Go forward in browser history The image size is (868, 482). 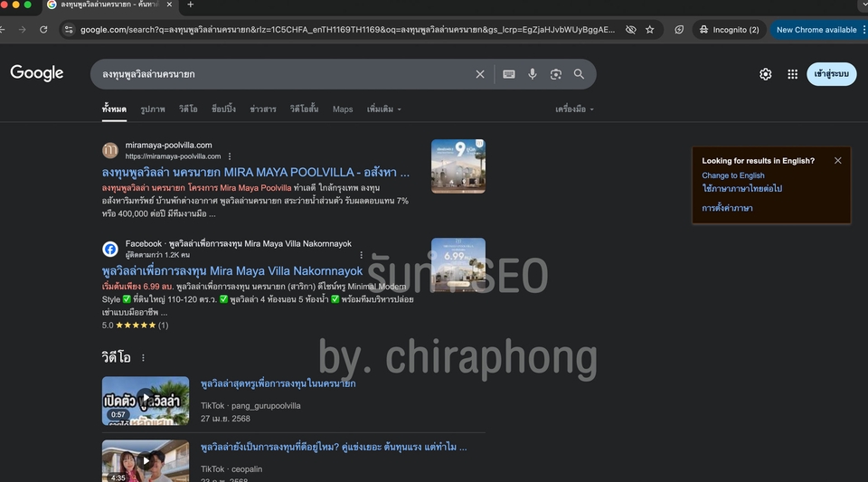click(x=22, y=30)
